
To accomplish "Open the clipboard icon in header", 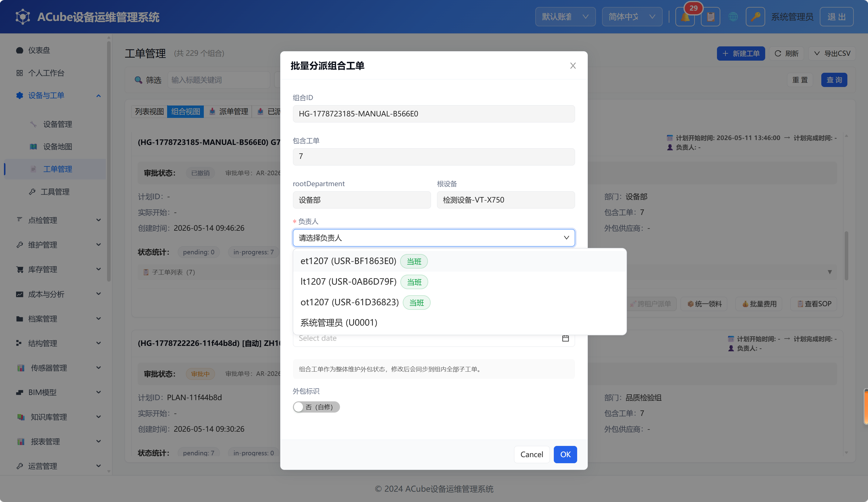I will 710,17.
